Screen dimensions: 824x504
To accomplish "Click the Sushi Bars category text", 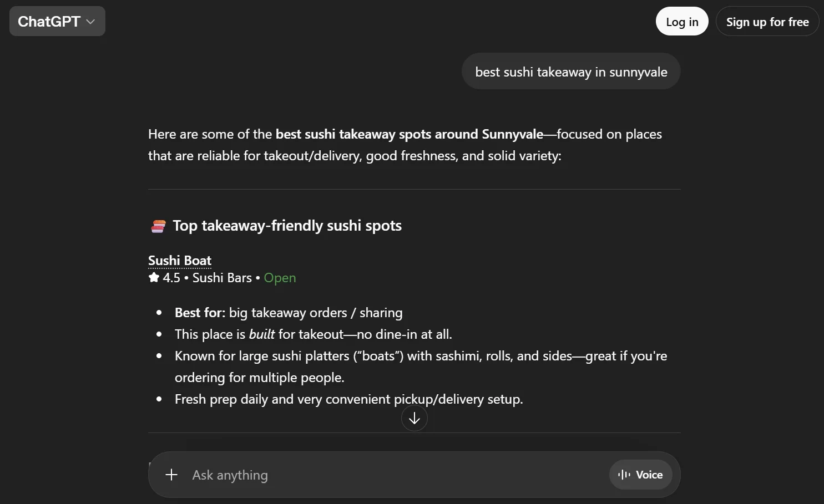I will click(222, 278).
